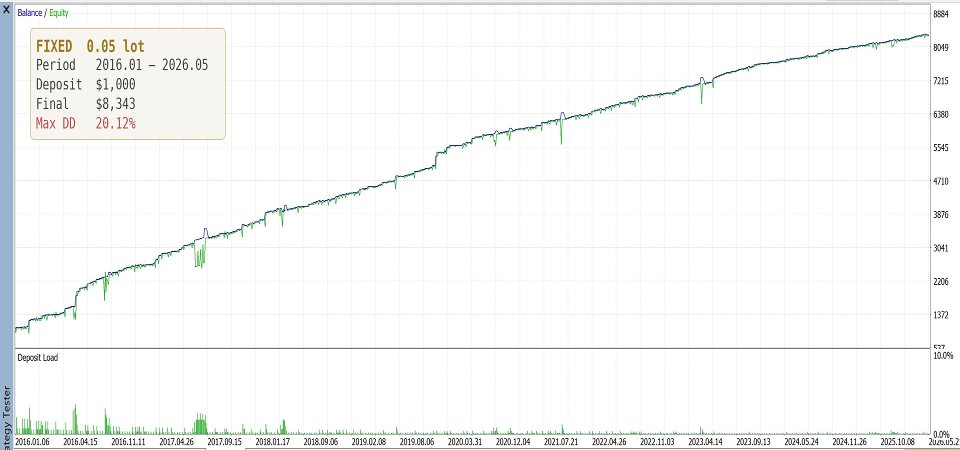Click the 2017.04.26 date label
This screenshot has width=960, height=450.
pyautogui.click(x=177, y=442)
